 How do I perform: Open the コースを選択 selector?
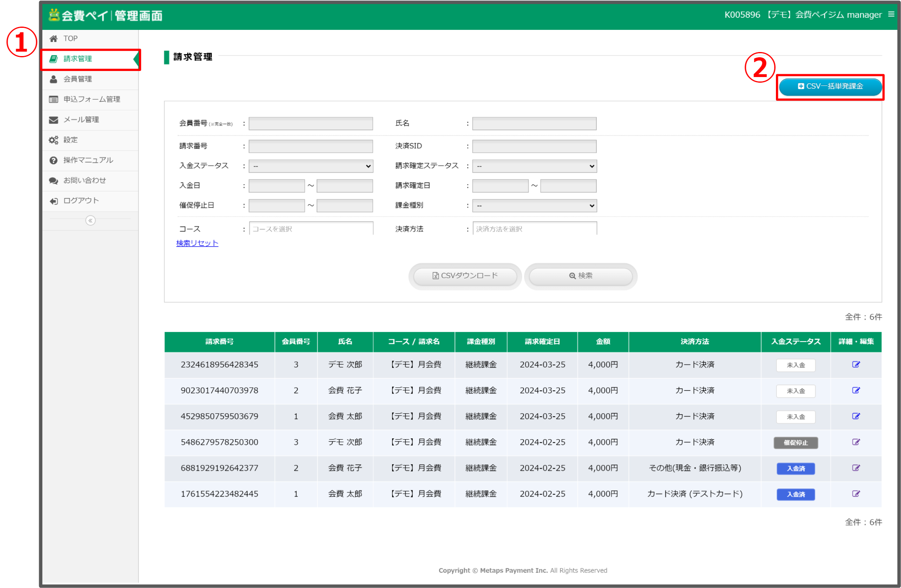pos(311,229)
